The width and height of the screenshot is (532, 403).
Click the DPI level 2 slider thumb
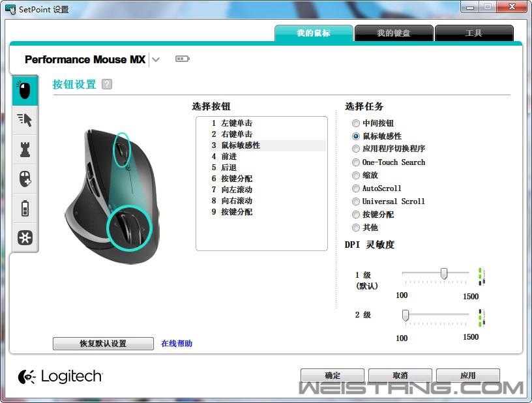click(406, 315)
